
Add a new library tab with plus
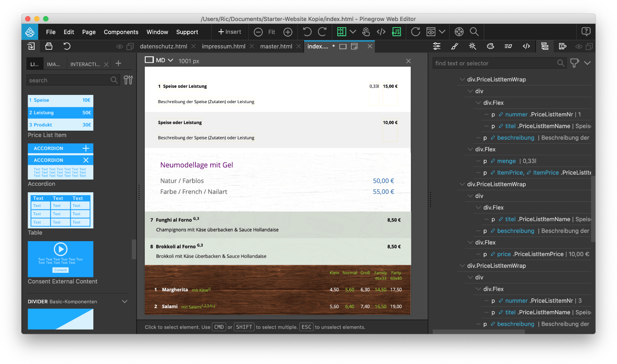click(x=118, y=63)
